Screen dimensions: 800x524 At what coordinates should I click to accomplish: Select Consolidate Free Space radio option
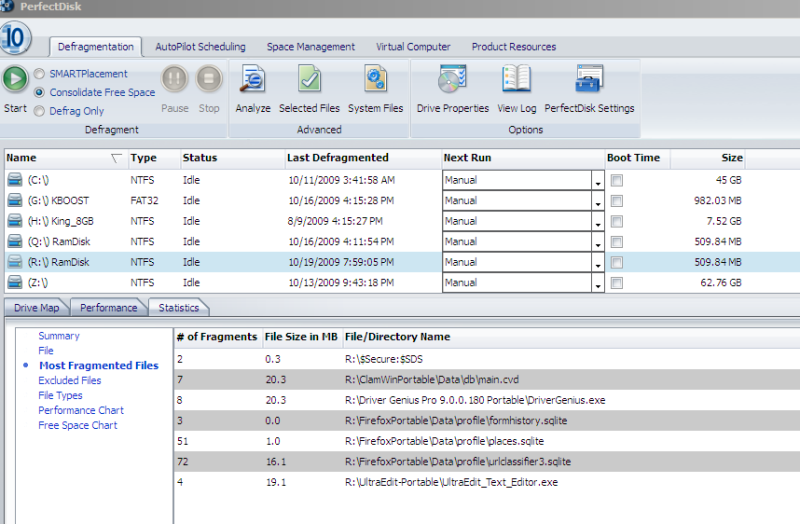click(x=39, y=92)
